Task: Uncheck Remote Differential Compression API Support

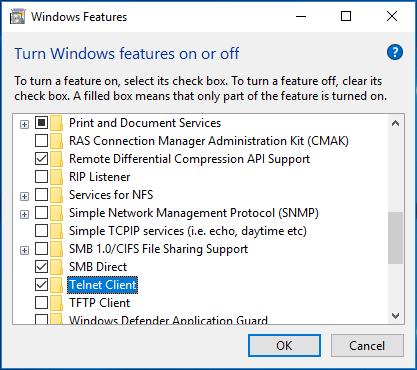Action: pos(41,159)
